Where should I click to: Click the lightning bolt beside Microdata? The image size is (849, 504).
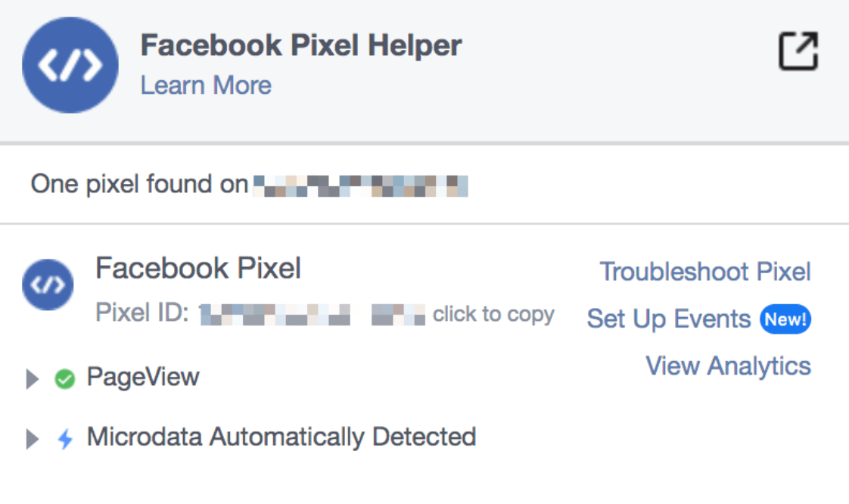pyautogui.click(x=64, y=437)
